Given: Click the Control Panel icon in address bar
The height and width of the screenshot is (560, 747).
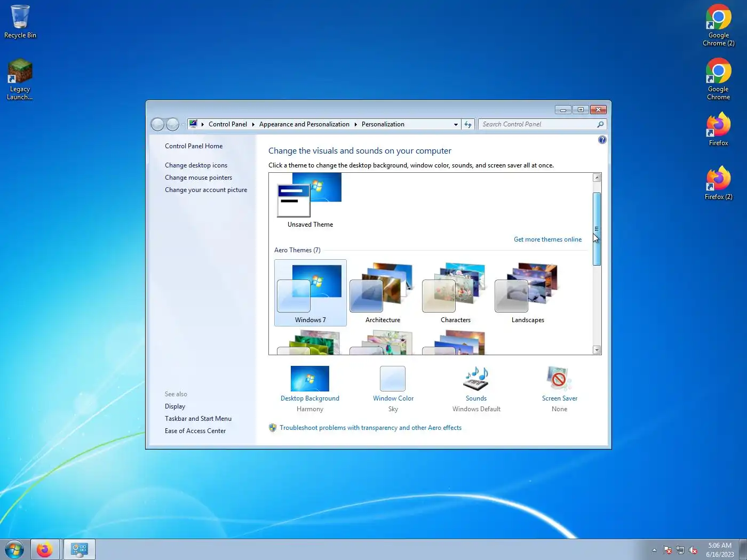Looking at the screenshot, I should coord(193,124).
